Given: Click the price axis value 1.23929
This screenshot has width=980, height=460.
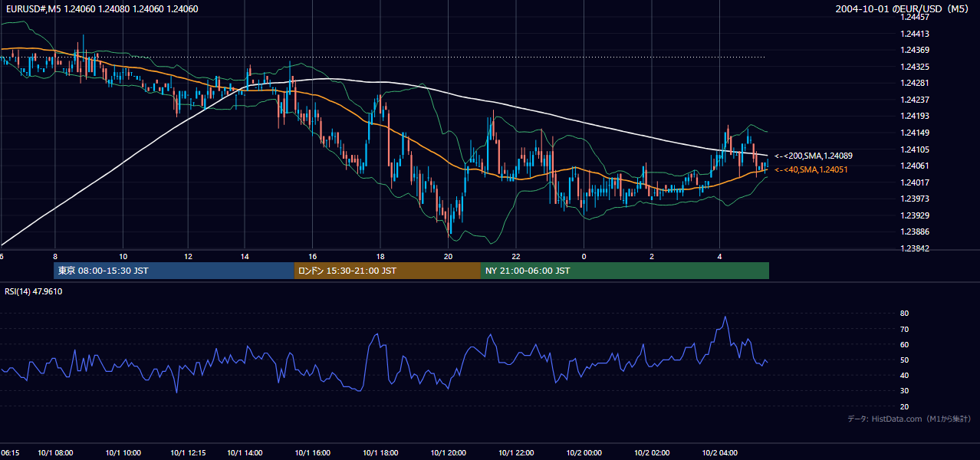Looking at the screenshot, I should pyautogui.click(x=916, y=215).
